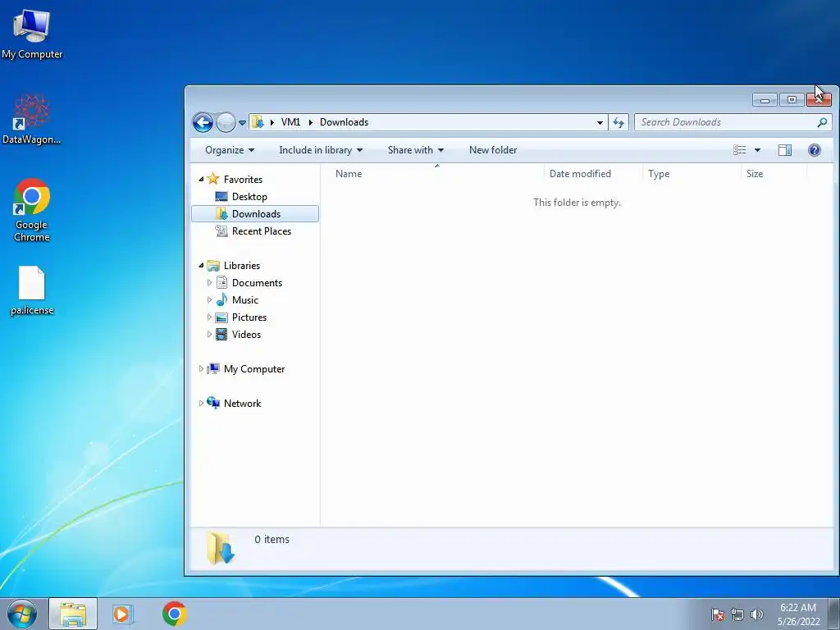
Task: Select Network in the navigation pane
Action: pos(242,404)
